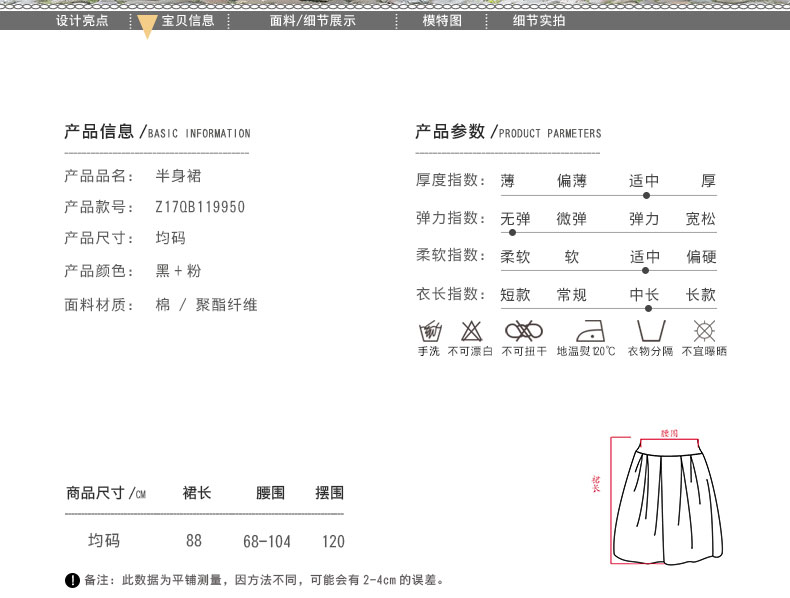Click the hem value 120
Screen dimensions: 790x598
pos(334,542)
